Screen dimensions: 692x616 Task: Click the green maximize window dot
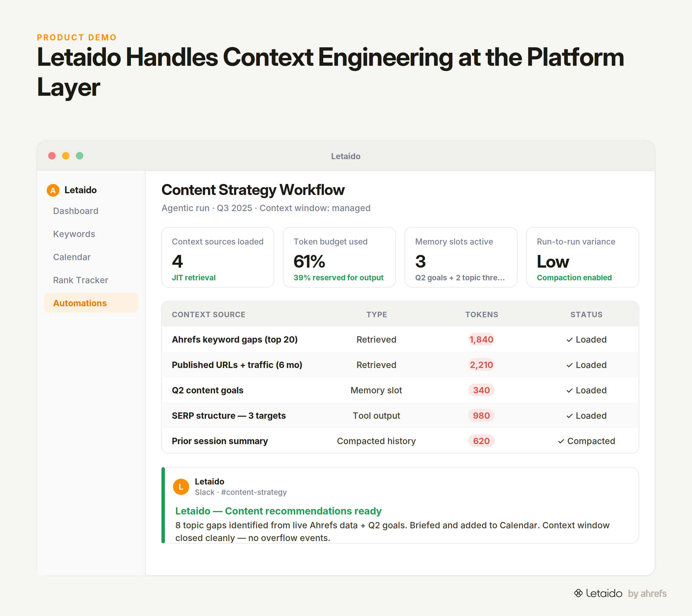[x=80, y=156]
